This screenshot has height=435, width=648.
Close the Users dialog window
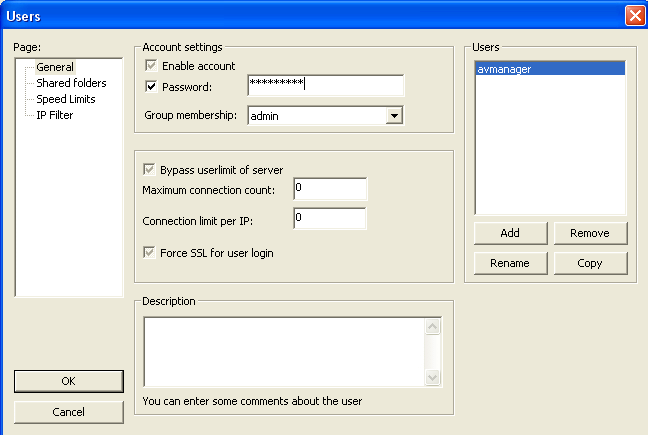pos(635,16)
